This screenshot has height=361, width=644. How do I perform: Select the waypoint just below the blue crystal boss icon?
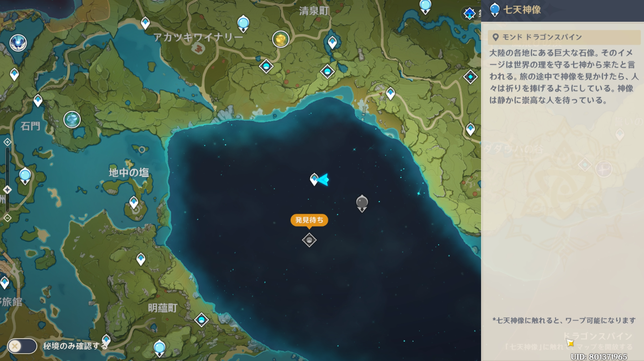click(x=14, y=74)
